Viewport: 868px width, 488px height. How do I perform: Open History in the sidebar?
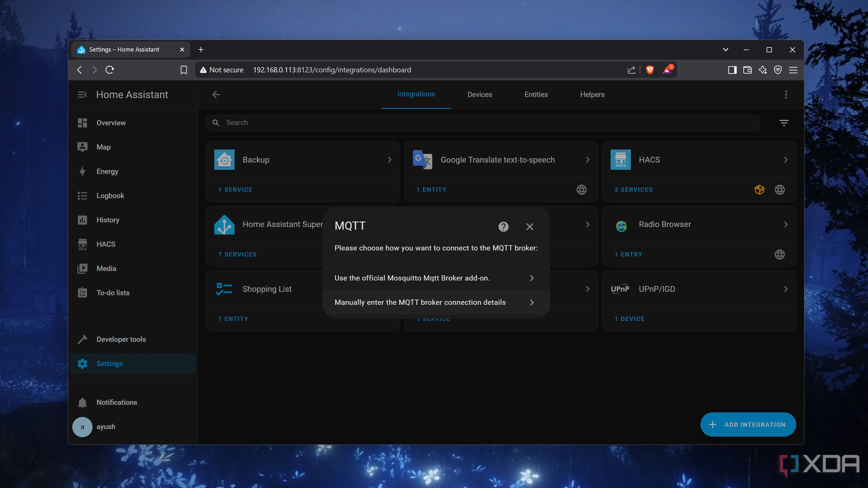click(x=133, y=220)
